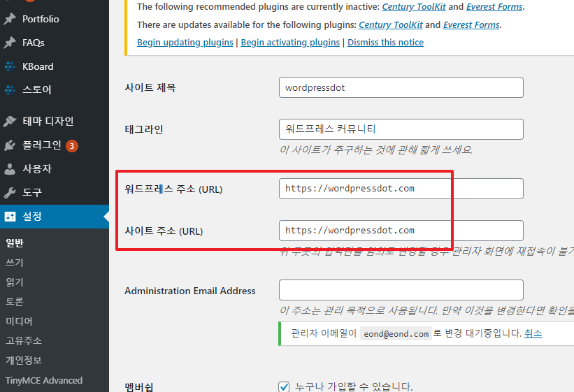Select the 개인정보 settings submenu

[x=24, y=360]
